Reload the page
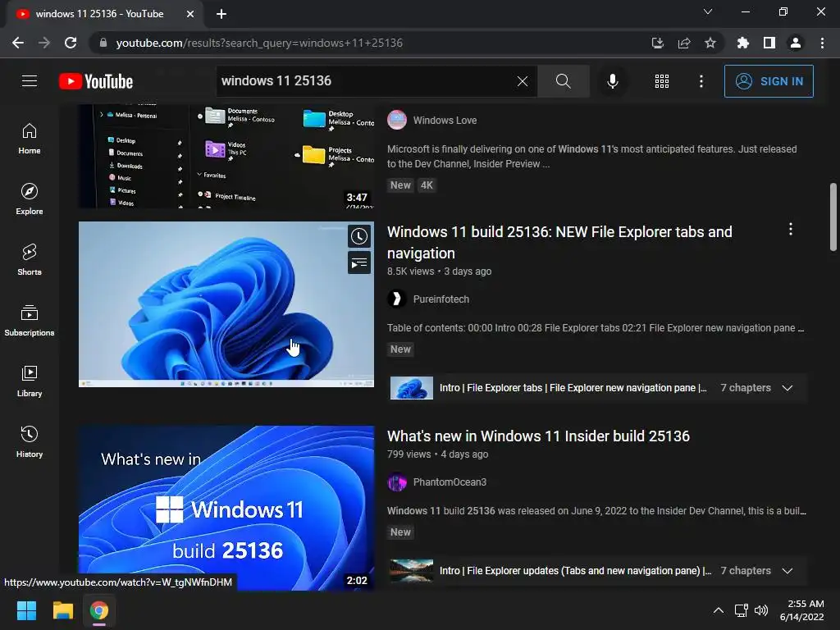 click(x=71, y=43)
